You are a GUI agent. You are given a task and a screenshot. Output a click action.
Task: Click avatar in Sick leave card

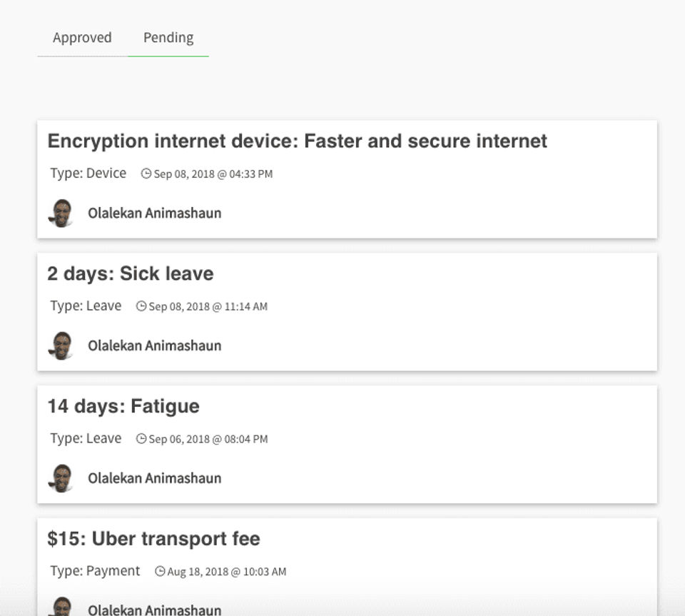point(61,345)
